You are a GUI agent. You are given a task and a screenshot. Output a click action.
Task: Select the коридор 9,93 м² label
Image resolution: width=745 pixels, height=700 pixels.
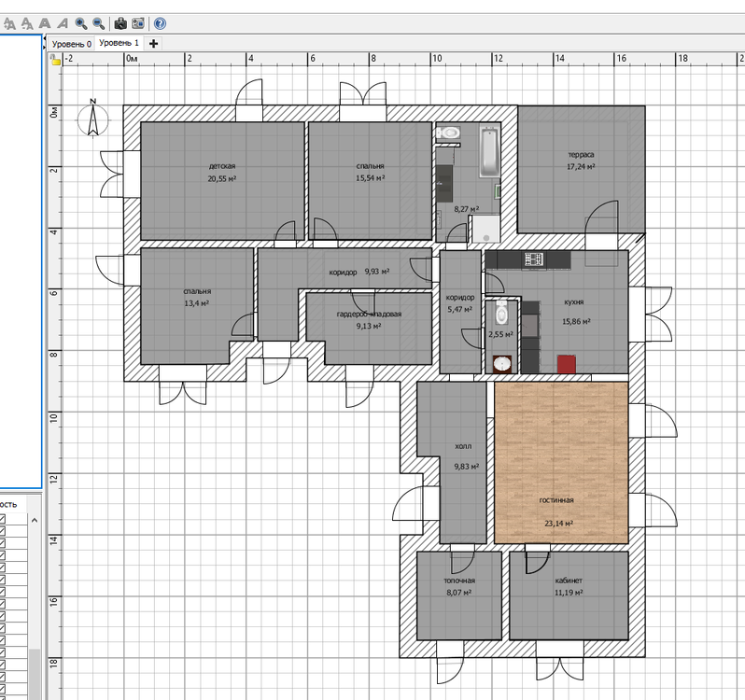359,272
